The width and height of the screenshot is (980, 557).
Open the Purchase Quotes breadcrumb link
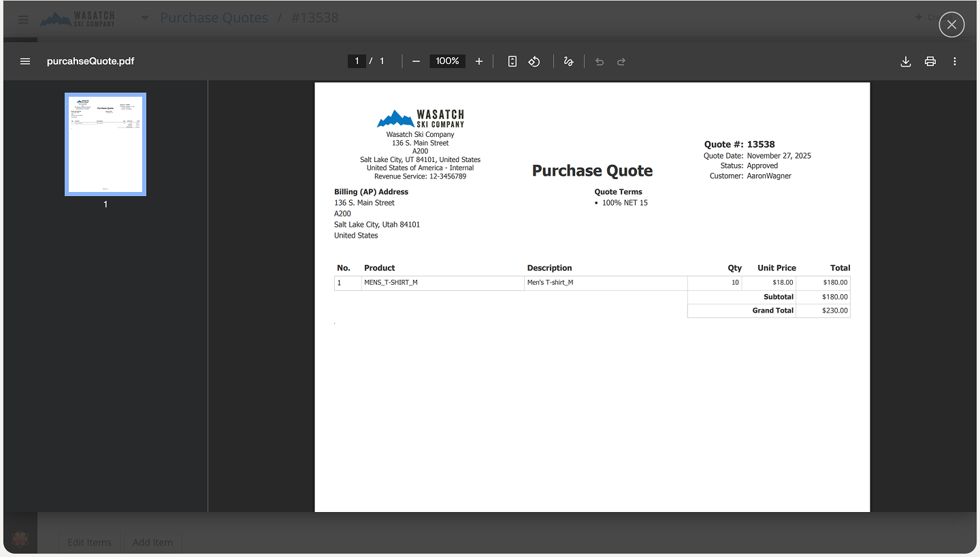[x=214, y=18]
